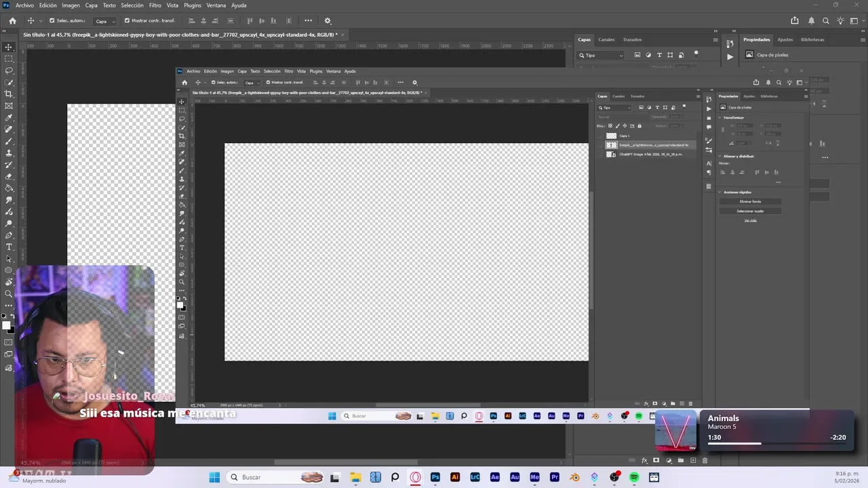Select the Frame tool
Viewport: 868px width, 488px height.
(x=9, y=106)
